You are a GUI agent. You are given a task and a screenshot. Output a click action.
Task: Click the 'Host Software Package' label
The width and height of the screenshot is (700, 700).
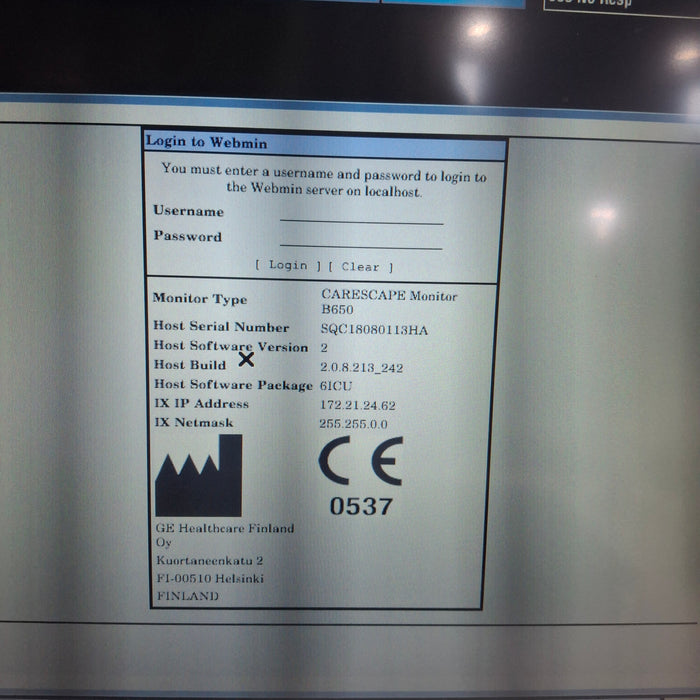(x=233, y=384)
